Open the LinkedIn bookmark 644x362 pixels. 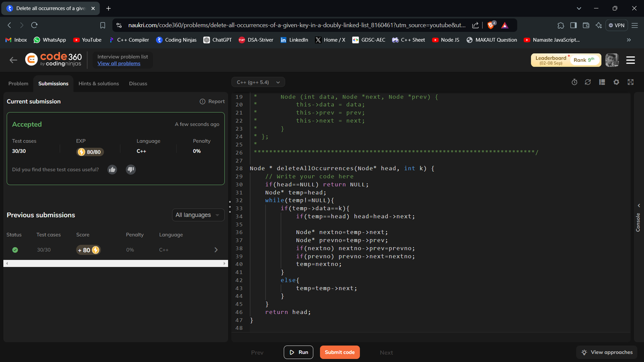click(294, 40)
